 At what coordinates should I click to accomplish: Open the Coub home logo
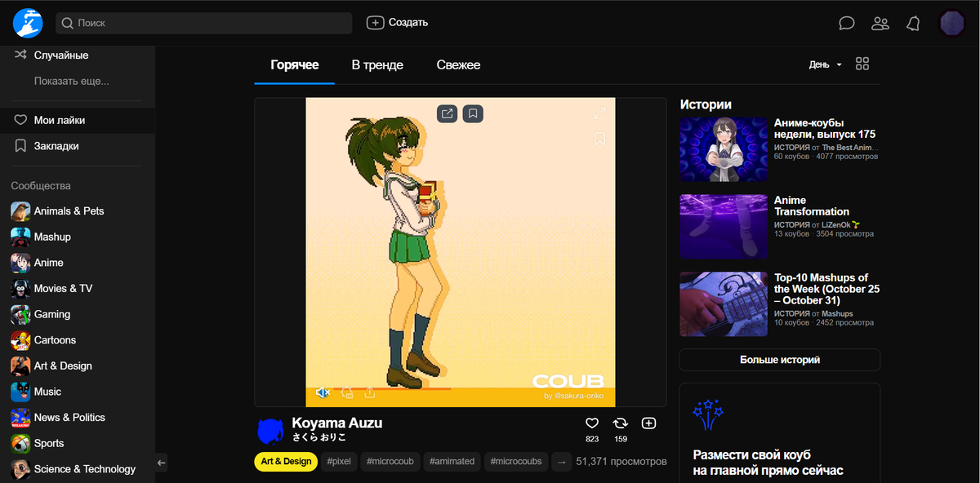pyautogui.click(x=28, y=23)
